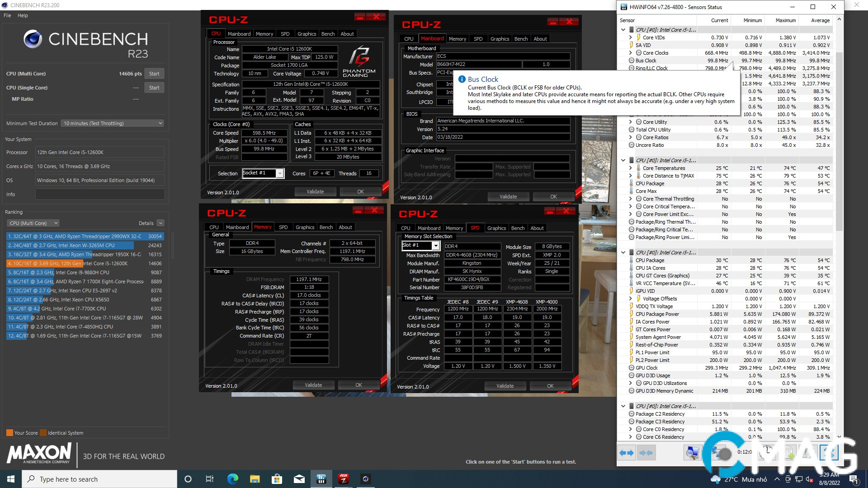Click the muted speaker icon in system tray

(809, 479)
